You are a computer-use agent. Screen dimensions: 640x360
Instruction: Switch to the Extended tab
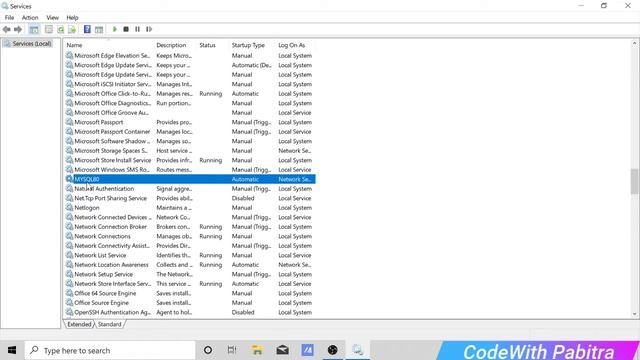79,324
